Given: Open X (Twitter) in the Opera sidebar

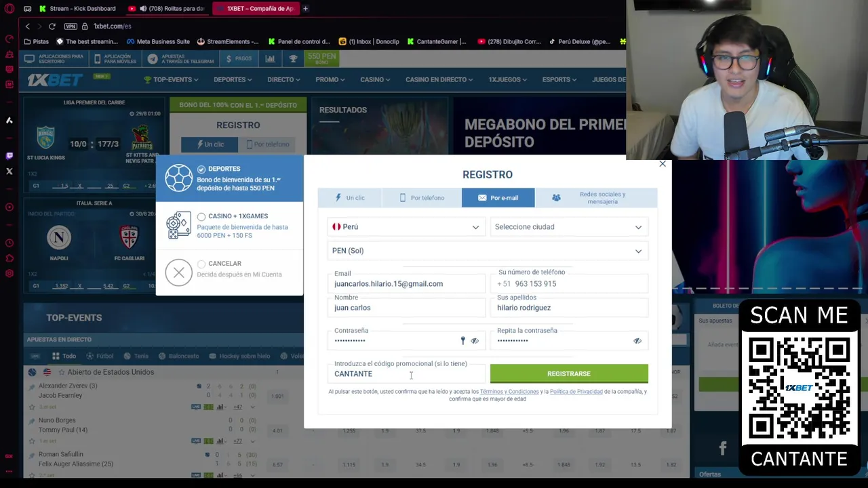Looking at the screenshot, I should pos(9,171).
